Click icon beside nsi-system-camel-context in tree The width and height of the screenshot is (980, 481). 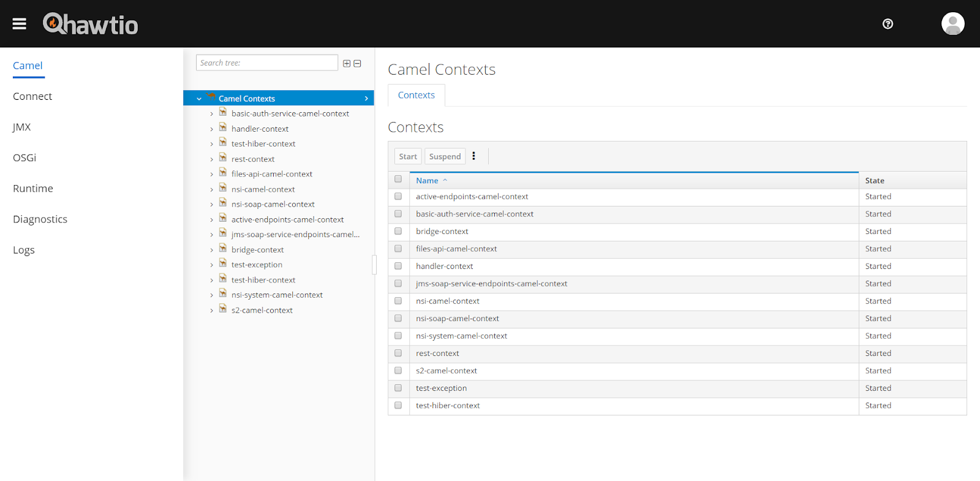point(223,294)
